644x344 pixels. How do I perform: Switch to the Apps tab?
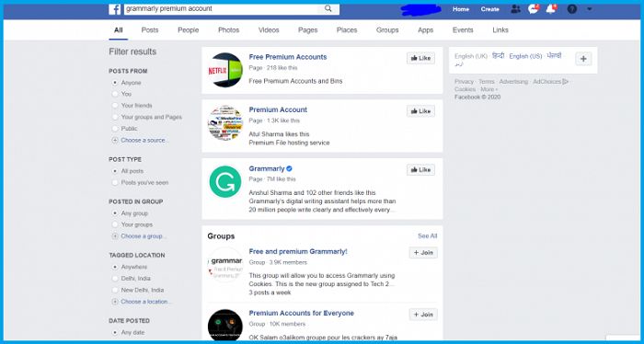coord(425,30)
